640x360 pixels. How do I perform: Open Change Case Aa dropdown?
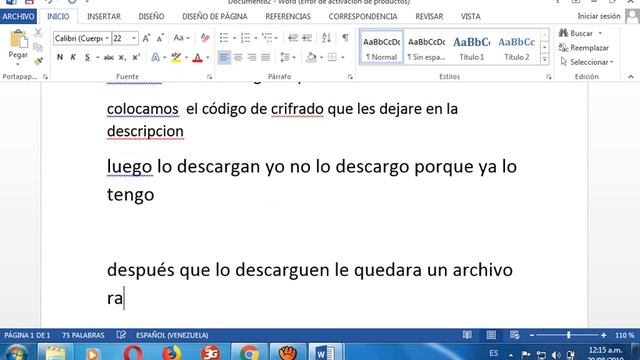pos(181,38)
